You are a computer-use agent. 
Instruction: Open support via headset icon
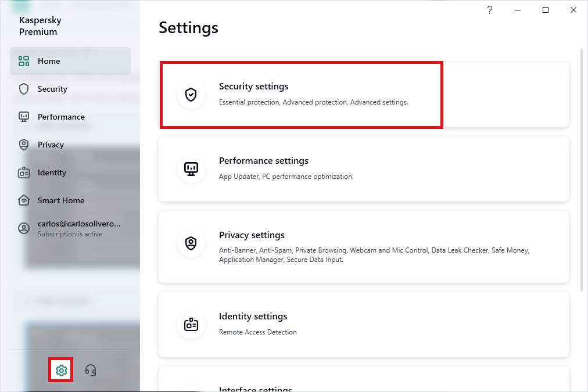[91, 370]
